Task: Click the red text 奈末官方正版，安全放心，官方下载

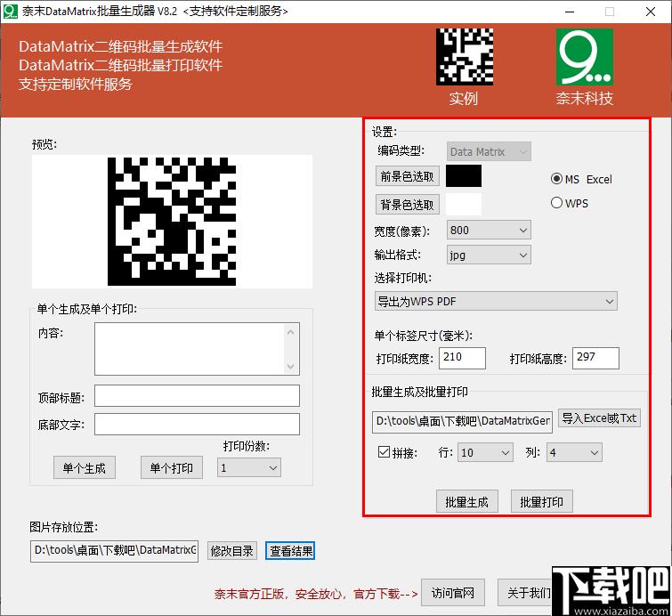Action: (x=316, y=594)
